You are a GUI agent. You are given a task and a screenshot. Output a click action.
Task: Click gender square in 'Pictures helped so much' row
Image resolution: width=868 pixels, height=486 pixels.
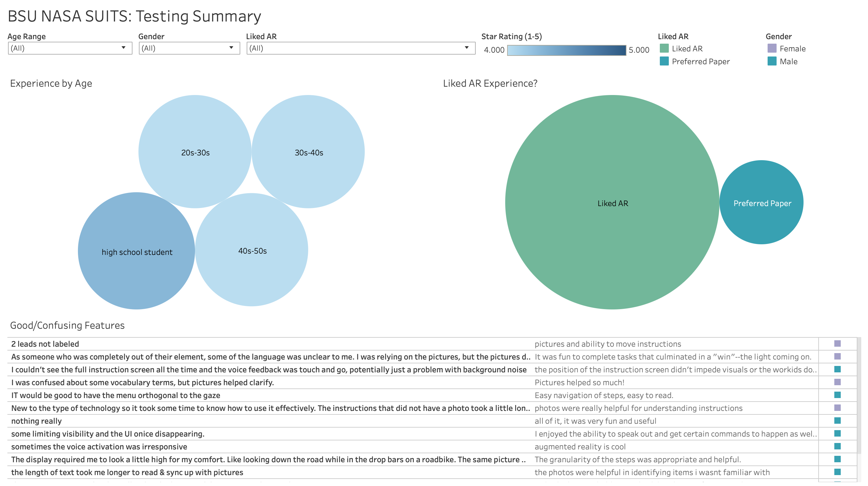point(838,382)
